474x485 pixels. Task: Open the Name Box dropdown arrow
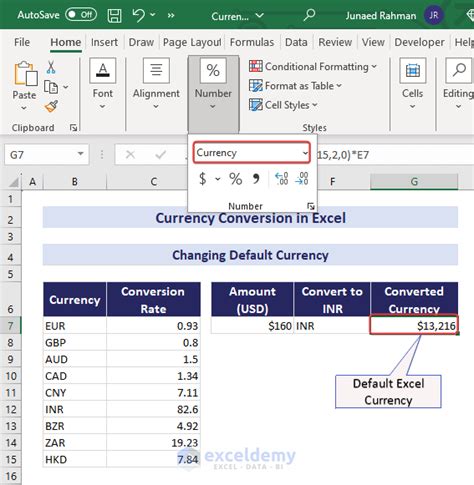pyautogui.click(x=80, y=154)
